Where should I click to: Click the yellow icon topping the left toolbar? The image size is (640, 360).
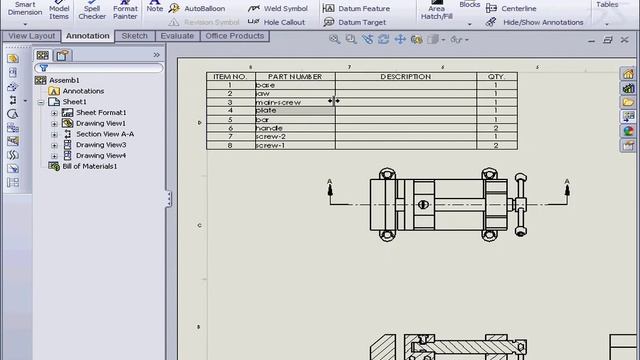click(13, 58)
